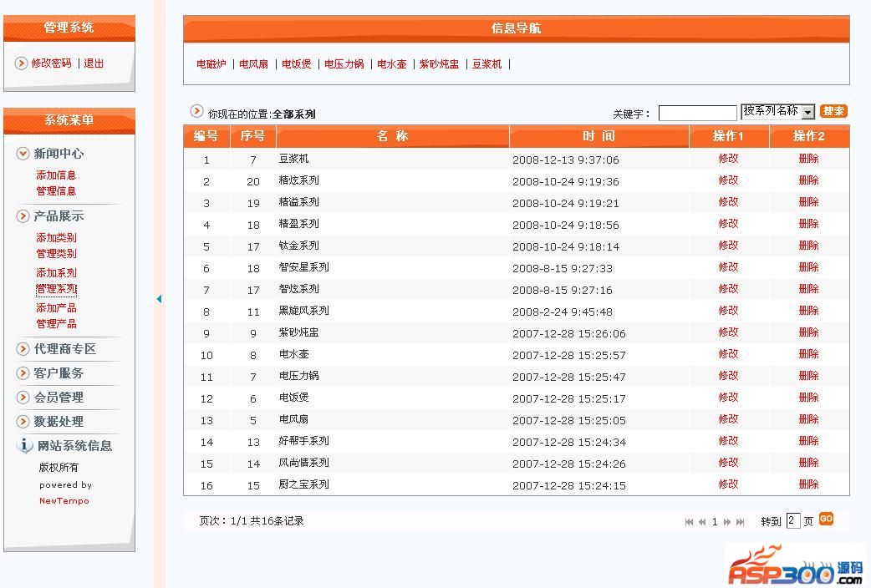Click 修改 for 精盈系列 row
The image size is (871, 588).
[728, 223]
